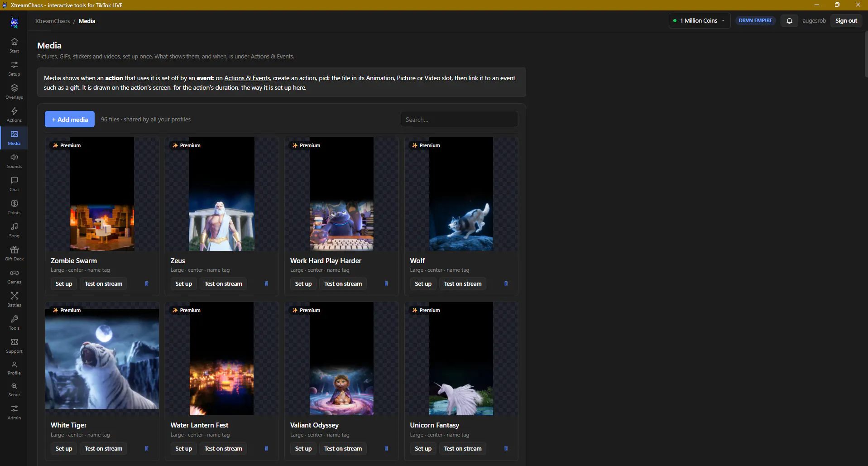Image resolution: width=868 pixels, height=466 pixels.
Task: Delete the Zeus media file
Action: coord(266,284)
